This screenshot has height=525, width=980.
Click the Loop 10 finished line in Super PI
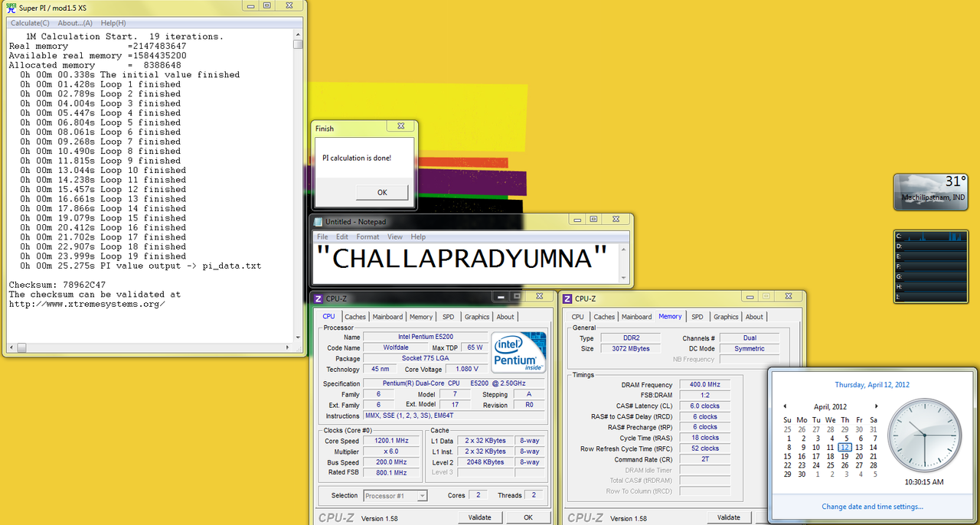click(x=103, y=170)
